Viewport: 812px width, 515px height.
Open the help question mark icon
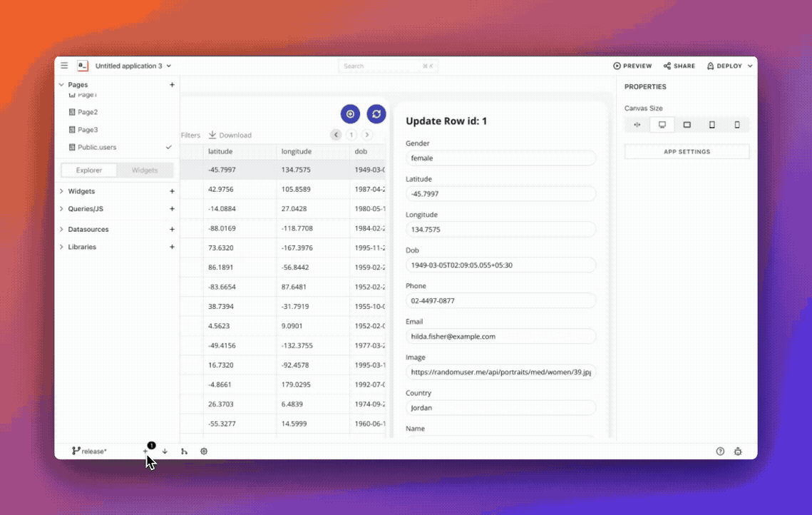point(720,452)
